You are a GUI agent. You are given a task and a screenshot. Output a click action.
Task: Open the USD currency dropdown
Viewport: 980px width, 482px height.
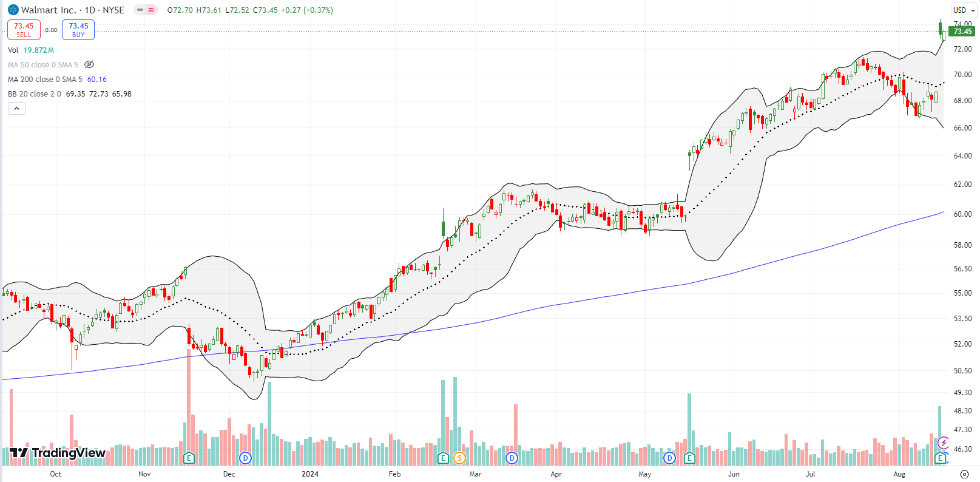964,10
